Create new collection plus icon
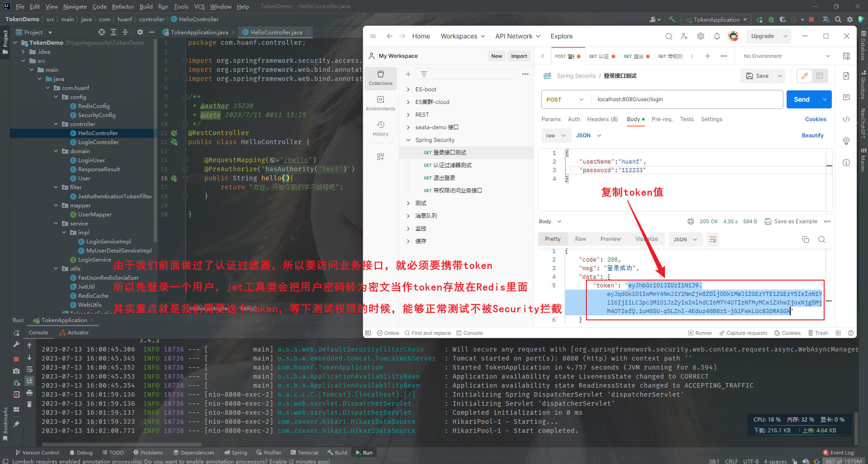This screenshot has width=868, height=464. (408, 74)
